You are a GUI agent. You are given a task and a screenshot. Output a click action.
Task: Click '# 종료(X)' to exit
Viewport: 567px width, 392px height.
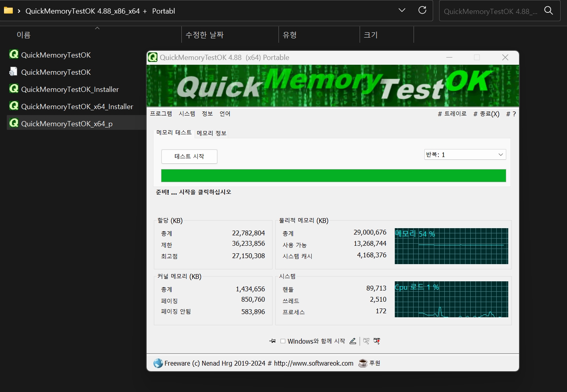[486, 114]
